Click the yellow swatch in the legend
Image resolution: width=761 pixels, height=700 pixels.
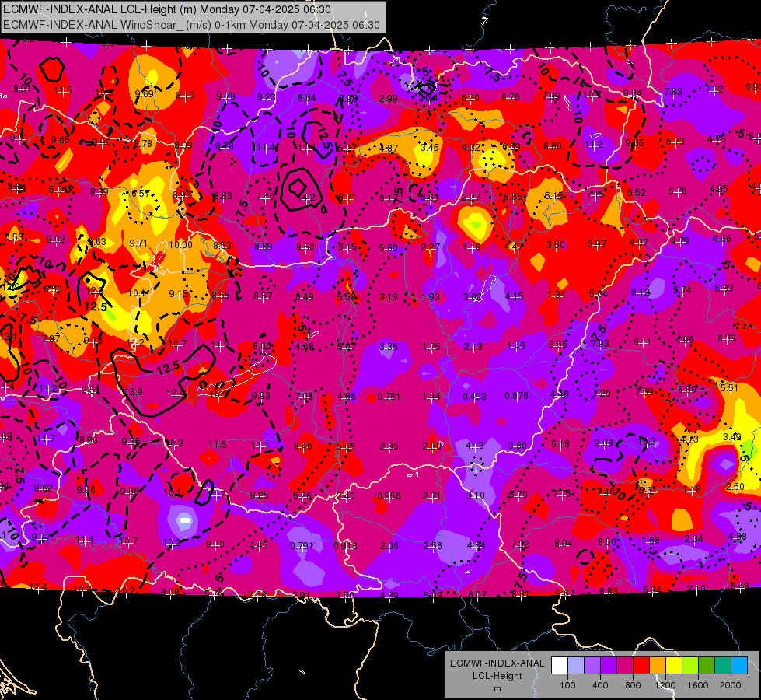[x=674, y=666]
